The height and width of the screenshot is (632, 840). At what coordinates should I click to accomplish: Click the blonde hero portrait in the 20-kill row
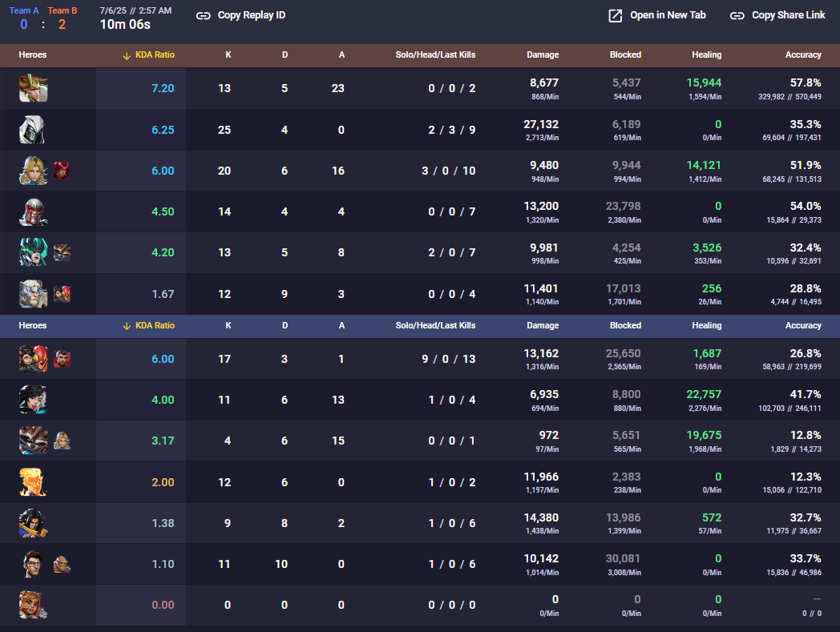pyautogui.click(x=33, y=171)
